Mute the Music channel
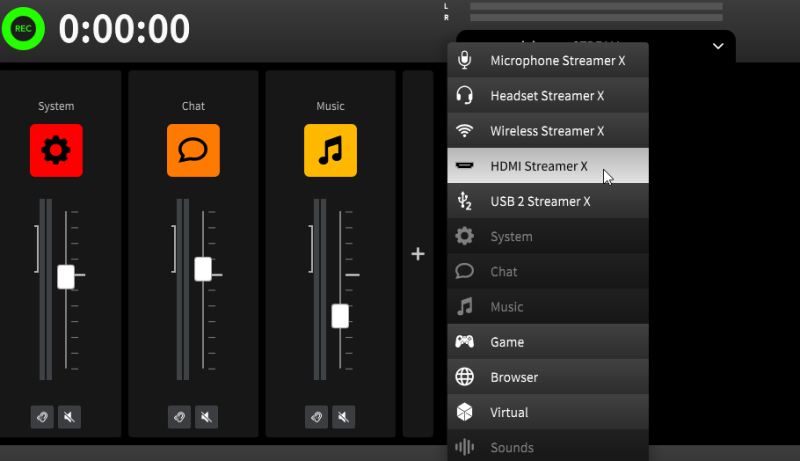The width and height of the screenshot is (800, 461). click(344, 417)
